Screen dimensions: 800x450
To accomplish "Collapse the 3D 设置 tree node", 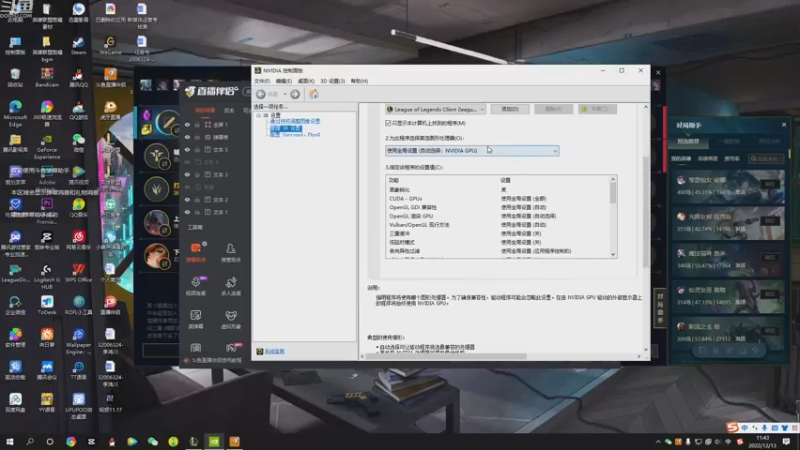I will click(x=258, y=115).
